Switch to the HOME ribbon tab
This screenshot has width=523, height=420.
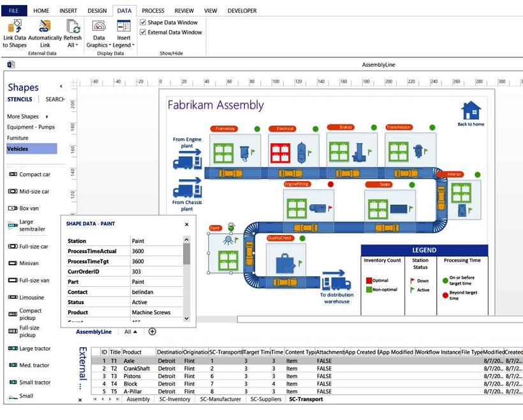point(41,11)
